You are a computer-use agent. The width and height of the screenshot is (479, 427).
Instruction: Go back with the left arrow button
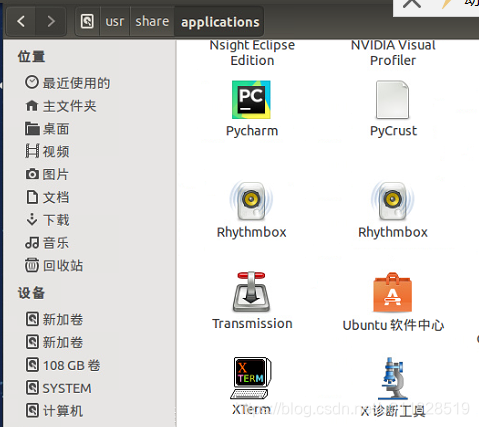(21, 22)
